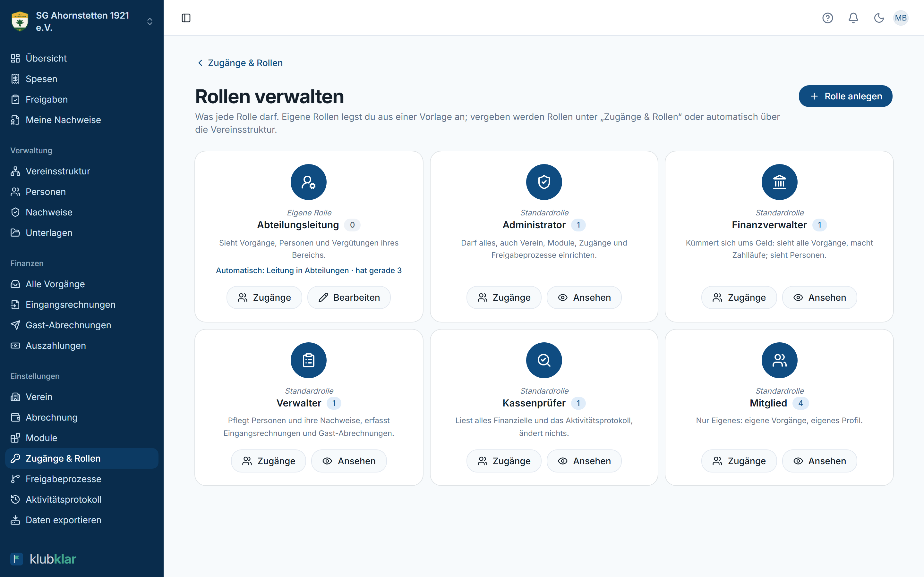
Task: Click the Finanzverwalter bank icon
Action: tap(779, 182)
